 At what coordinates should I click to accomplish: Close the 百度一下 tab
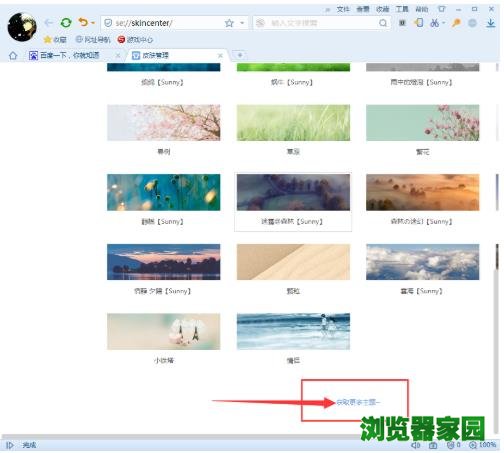pyautogui.click(x=118, y=56)
